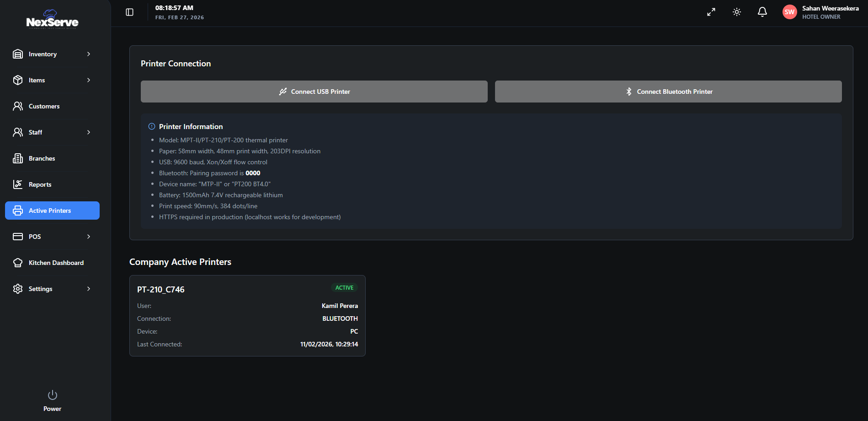Click Connect Bluetooth Printer button
This screenshot has height=421, width=868.
(668, 92)
